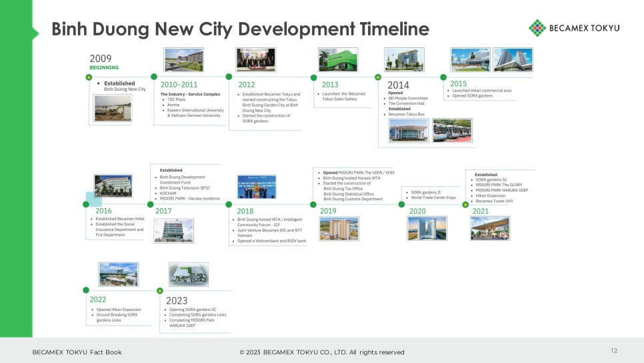Open the 2022 Hikari expansion photo
This screenshot has width=644, height=363.
(119, 274)
